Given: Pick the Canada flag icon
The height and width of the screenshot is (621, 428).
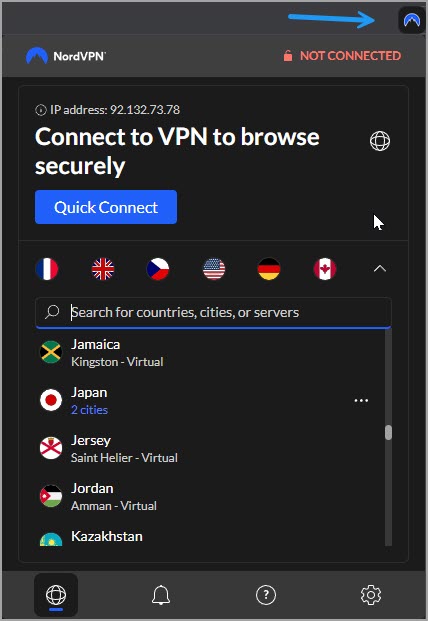Looking at the screenshot, I should tap(325, 269).
